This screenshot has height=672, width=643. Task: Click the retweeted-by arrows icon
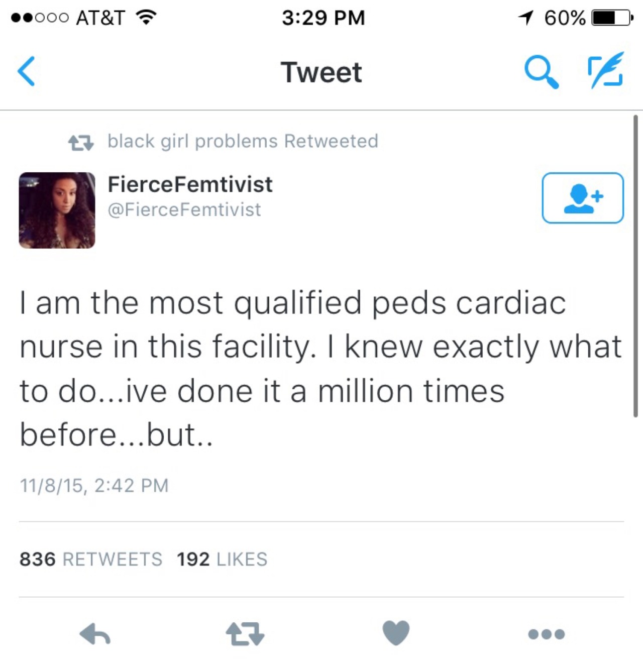click(81, 143)
